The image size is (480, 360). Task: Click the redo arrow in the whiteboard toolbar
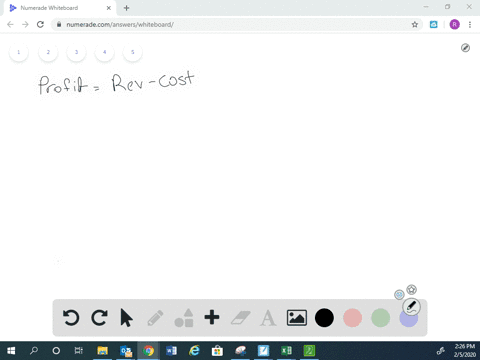coord(99,318)
